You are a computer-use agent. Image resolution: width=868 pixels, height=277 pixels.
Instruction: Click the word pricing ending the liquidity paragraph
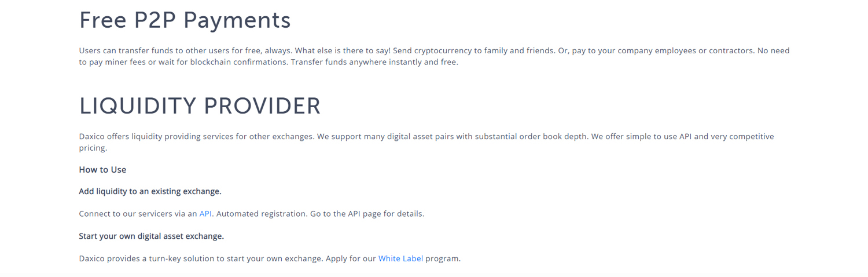click(93, 148)
